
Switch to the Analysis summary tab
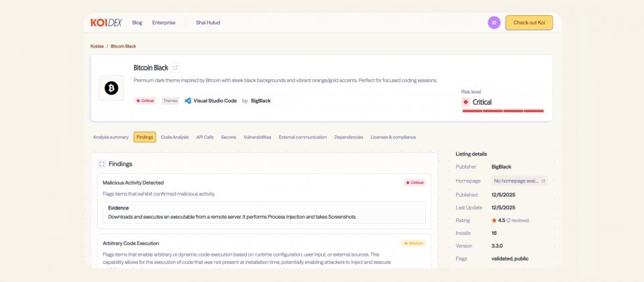(x=111, y=137)
